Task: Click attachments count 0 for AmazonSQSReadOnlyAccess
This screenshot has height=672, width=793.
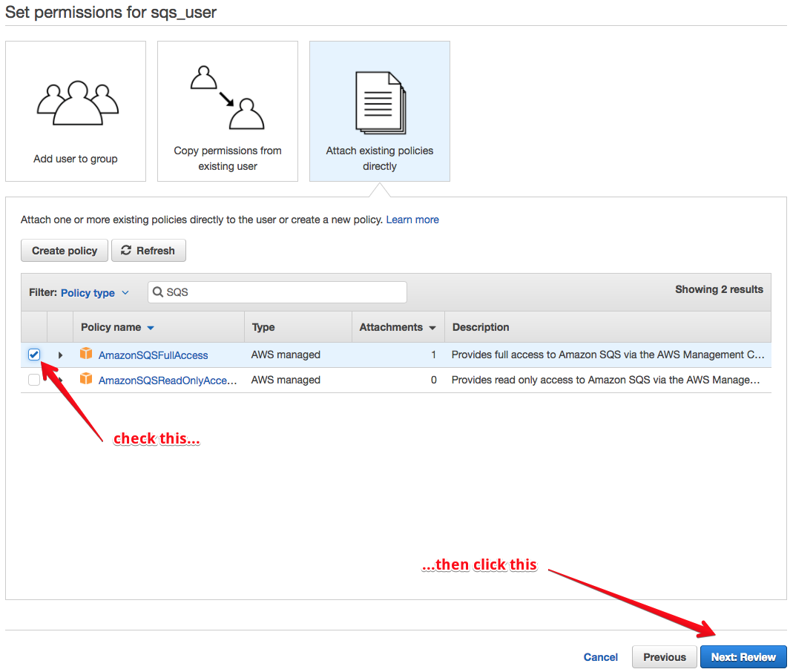Action: point(433,381)
